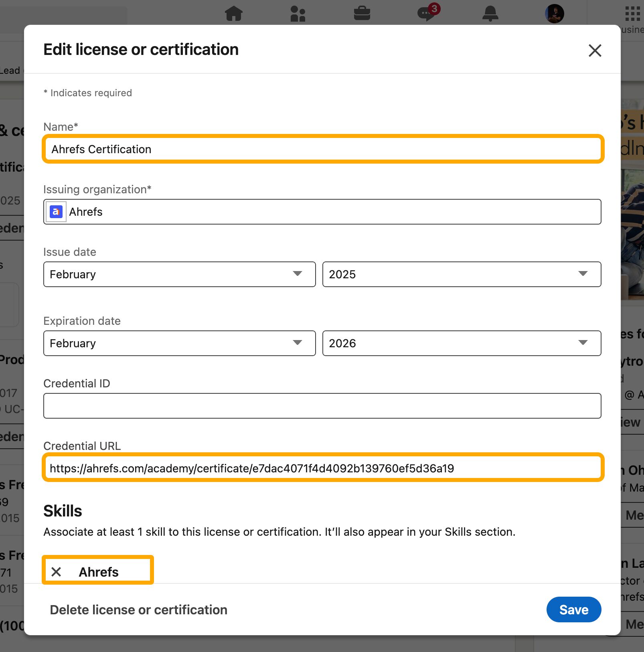The image size is (644, 652).
Task: Close the edit license dialog
Action: [595, 51]
